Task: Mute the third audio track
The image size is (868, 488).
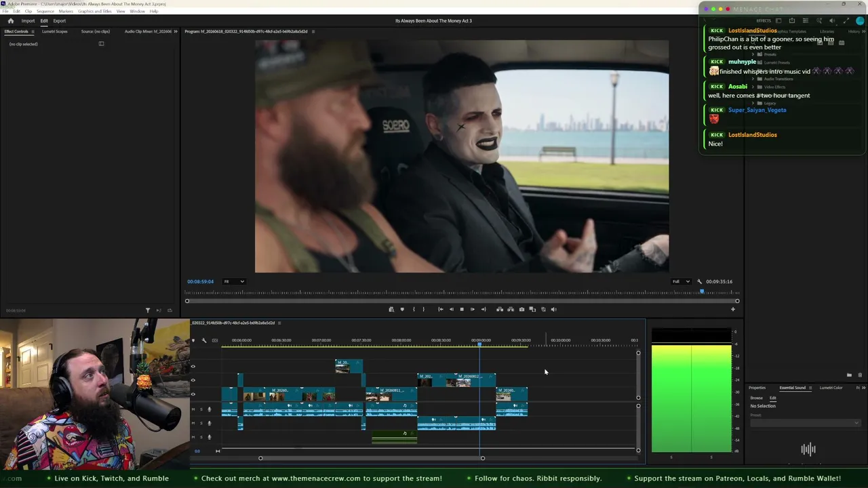Action: [x=193, y=436]
